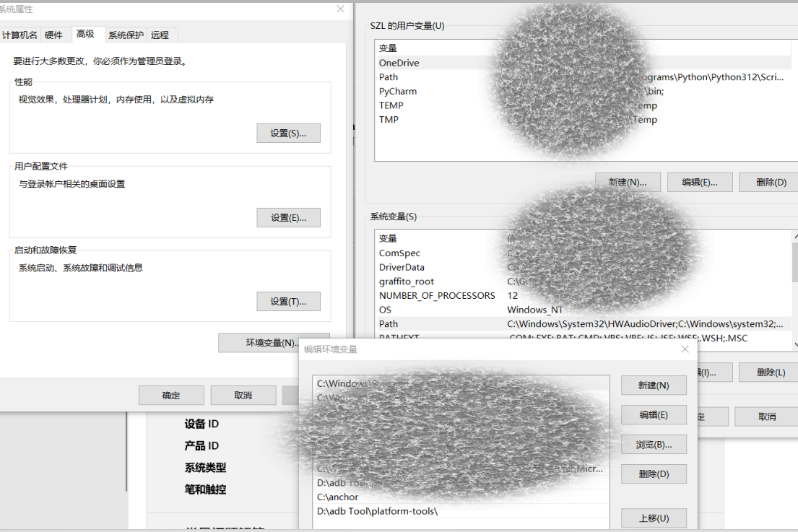Viewport: 798px width, 532px height.
Task: Select DriverData system variable row
Action: (x=584, y=267)
